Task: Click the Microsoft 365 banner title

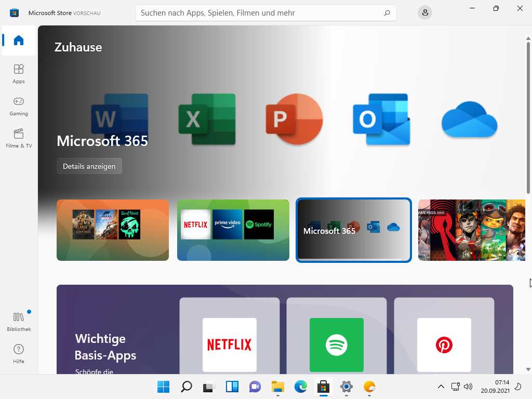Action: pyautogui.click(x=102, y=141)
